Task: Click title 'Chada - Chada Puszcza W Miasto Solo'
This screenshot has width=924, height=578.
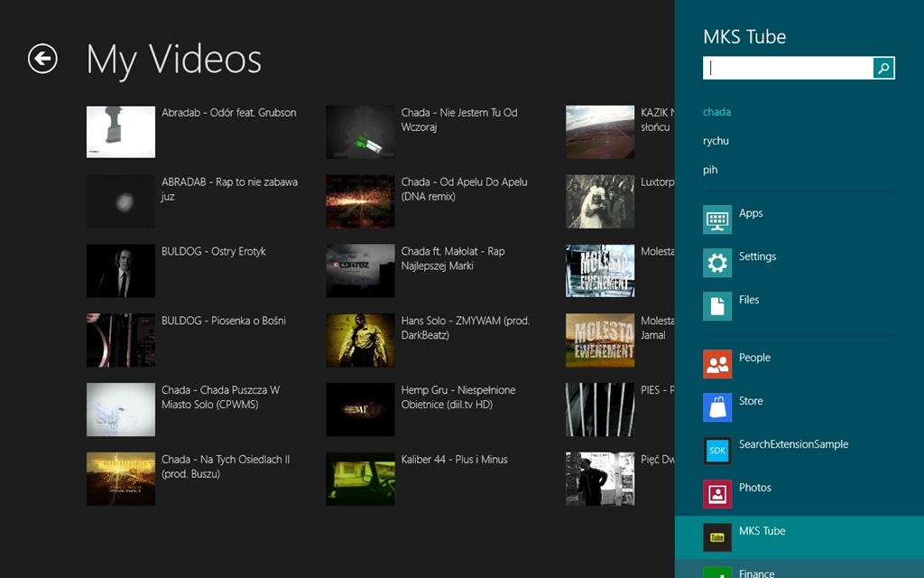Action: [221, 397]
